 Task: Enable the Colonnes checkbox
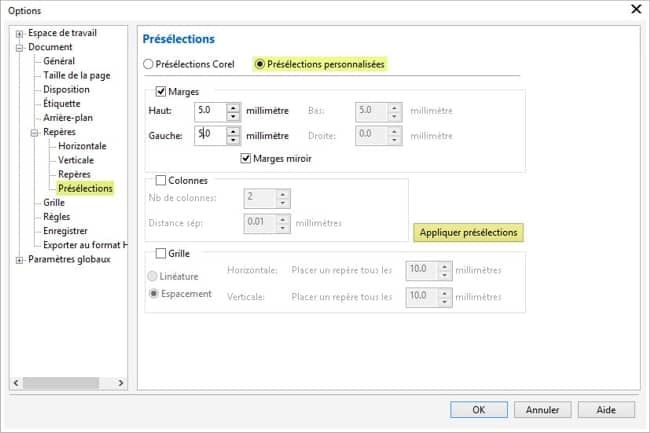tap(161, 180)
